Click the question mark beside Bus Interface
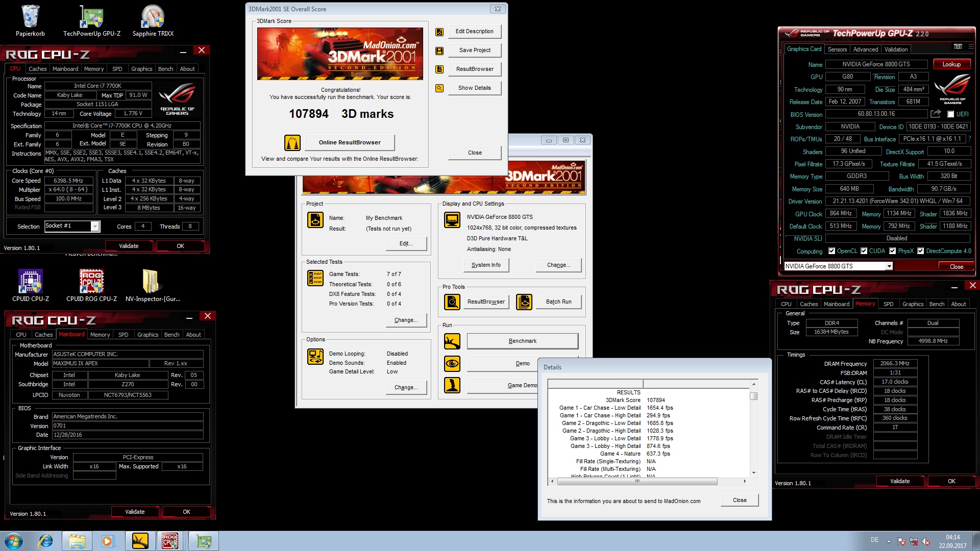 point(969,139)
